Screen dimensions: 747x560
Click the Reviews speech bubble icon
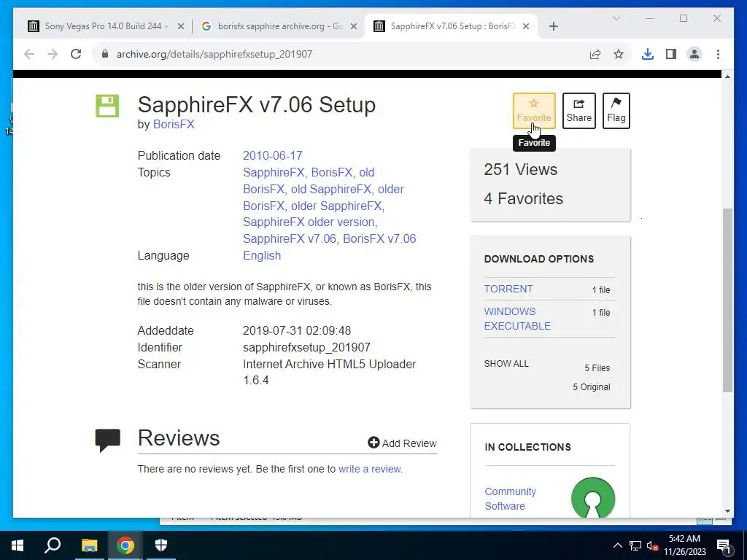point(108,440)
